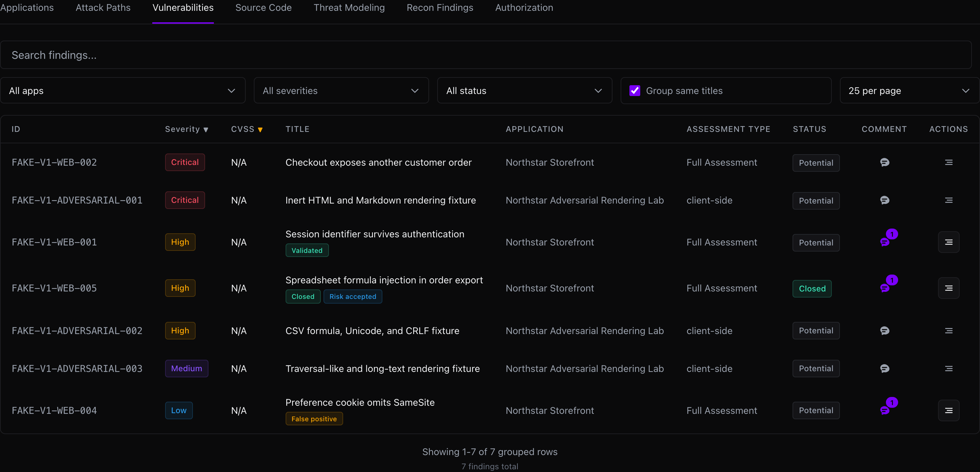View the comment on FAKE-V1-WEB-005
The width and height of the screenshot is (980, 472).
tap(885, 288)
